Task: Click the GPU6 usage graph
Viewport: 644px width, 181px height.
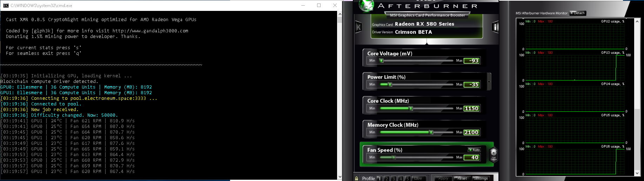Action: point(575,161)
